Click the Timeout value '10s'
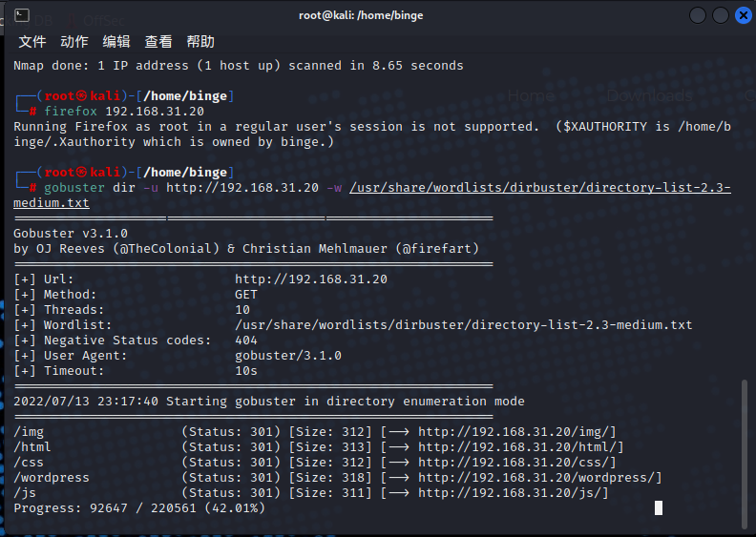The width and height of the screenshot is (756, 537). 246,371
